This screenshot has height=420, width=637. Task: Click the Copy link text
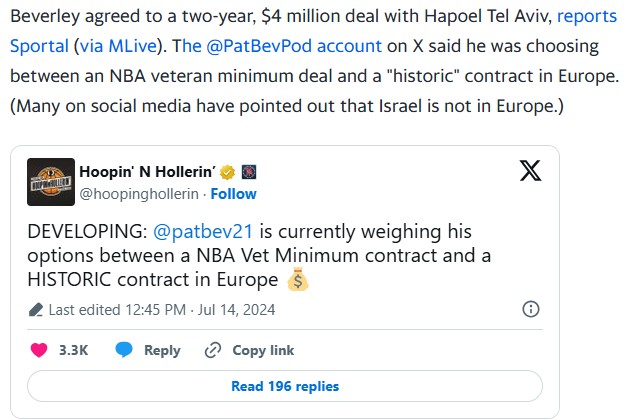(x=263, y=351)
